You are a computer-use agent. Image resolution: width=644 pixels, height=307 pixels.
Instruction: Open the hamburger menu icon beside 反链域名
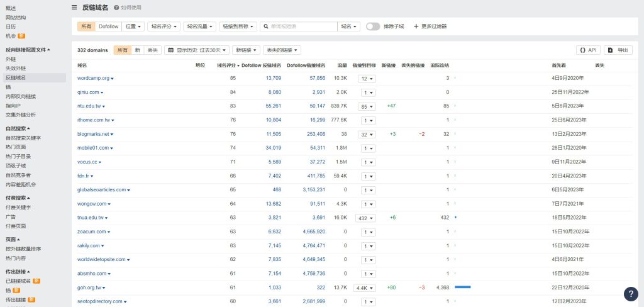coord(74,8)
